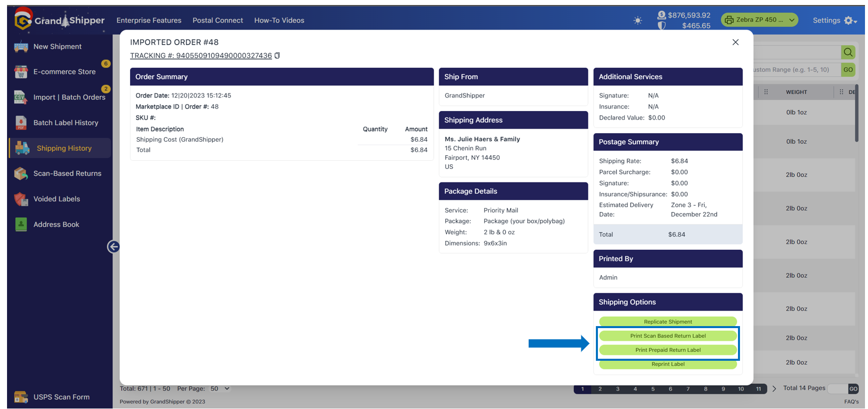
Task: Open the tracking number link
Action: point(201,56)
